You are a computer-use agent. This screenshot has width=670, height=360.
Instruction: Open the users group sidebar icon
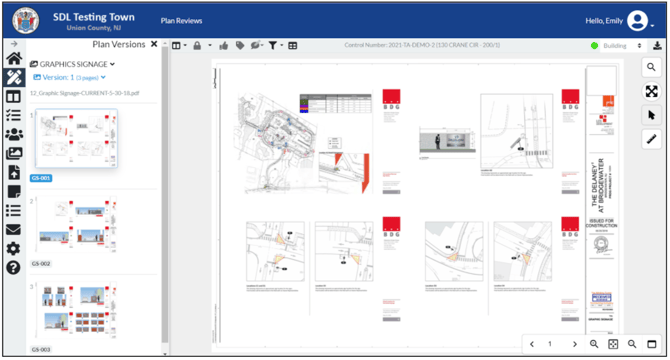[x=14, y=134]
